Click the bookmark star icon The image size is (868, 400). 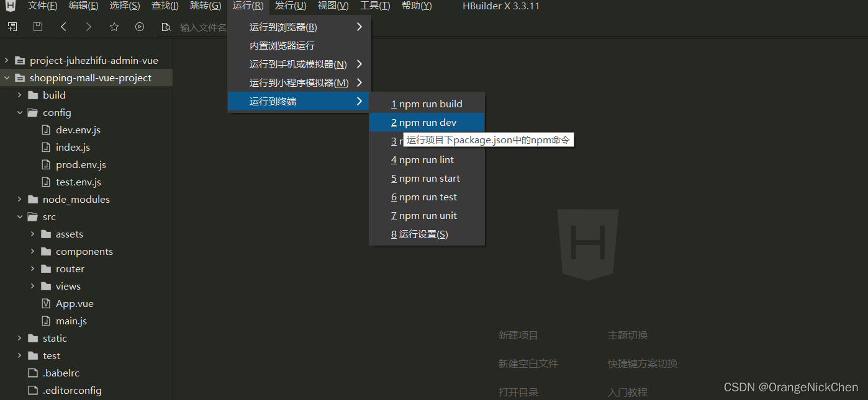pyautogui.click(x=114, y=27)
